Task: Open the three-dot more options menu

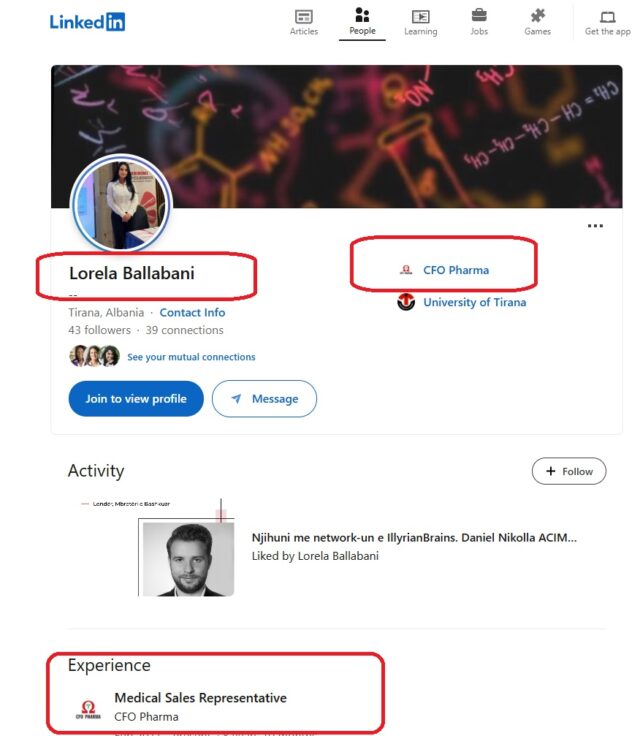Action: tap(595, 226)
